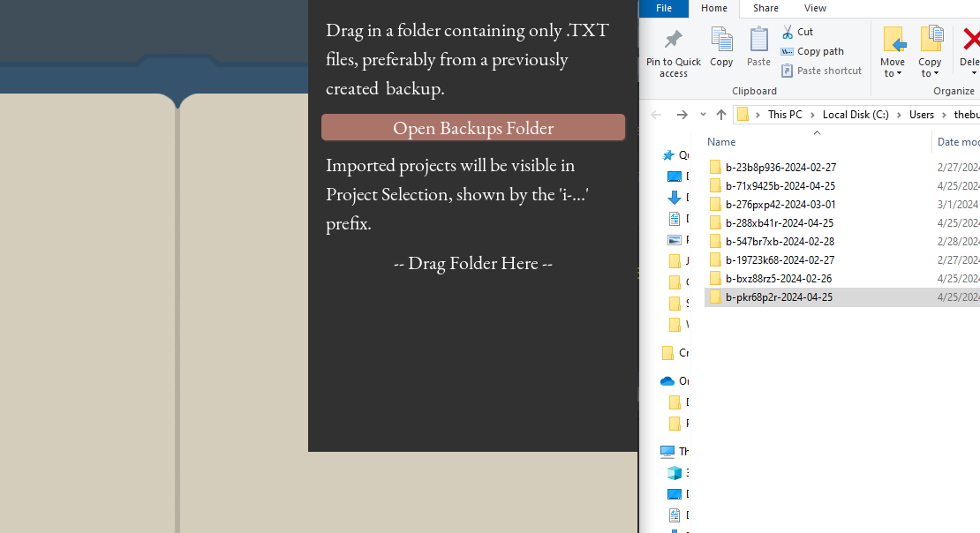Click Local Disk (C:) in address bar
Viewport: 980px width, 533px height.
point(856,115)
